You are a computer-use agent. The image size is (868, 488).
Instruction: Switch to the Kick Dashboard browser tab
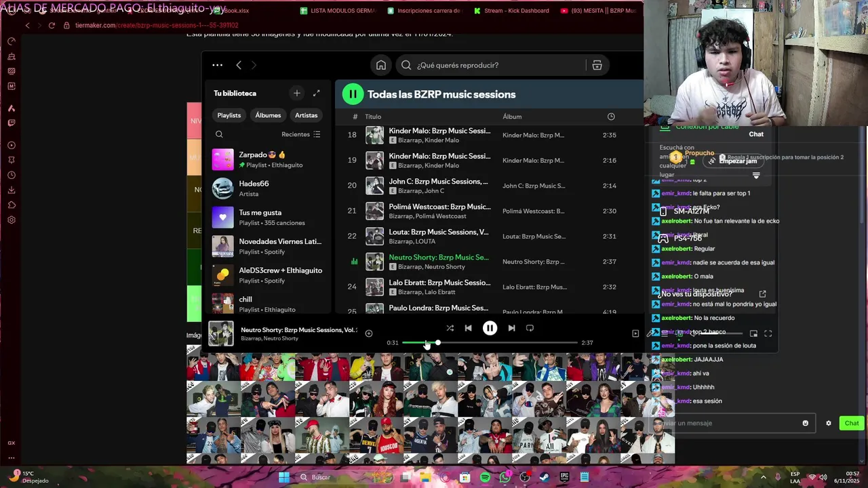(x=512, y=11)
